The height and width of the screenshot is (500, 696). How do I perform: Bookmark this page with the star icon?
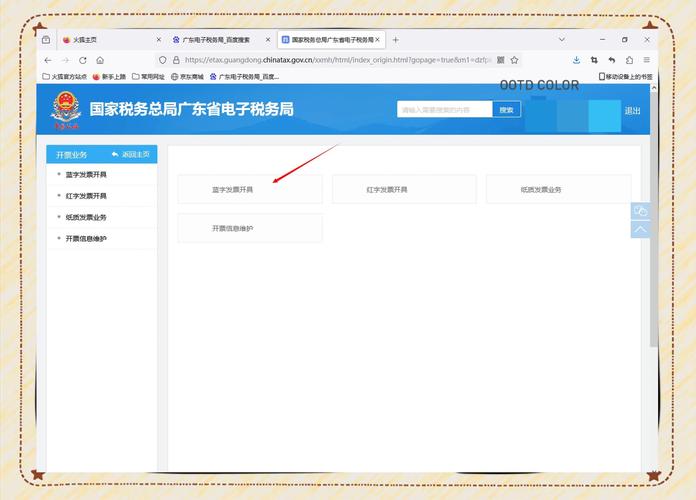[x=514, y=60]
